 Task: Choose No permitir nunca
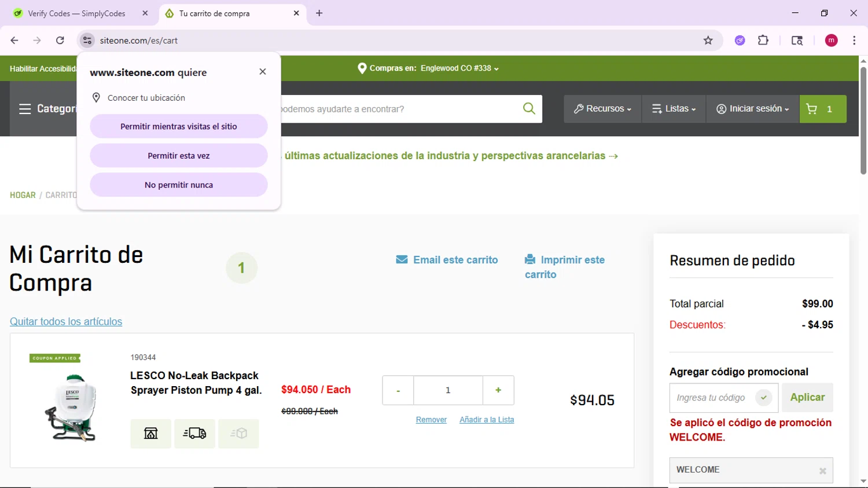tap(179, 185)
